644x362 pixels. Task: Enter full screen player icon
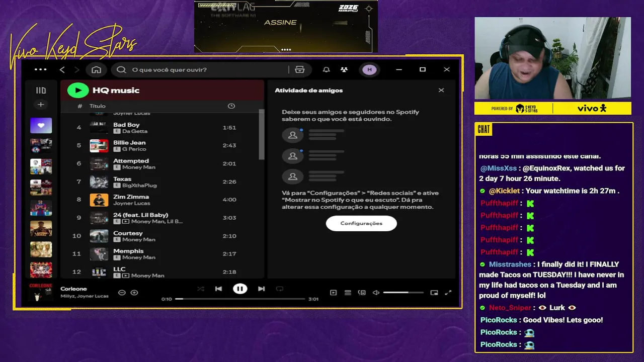point(448,293)
